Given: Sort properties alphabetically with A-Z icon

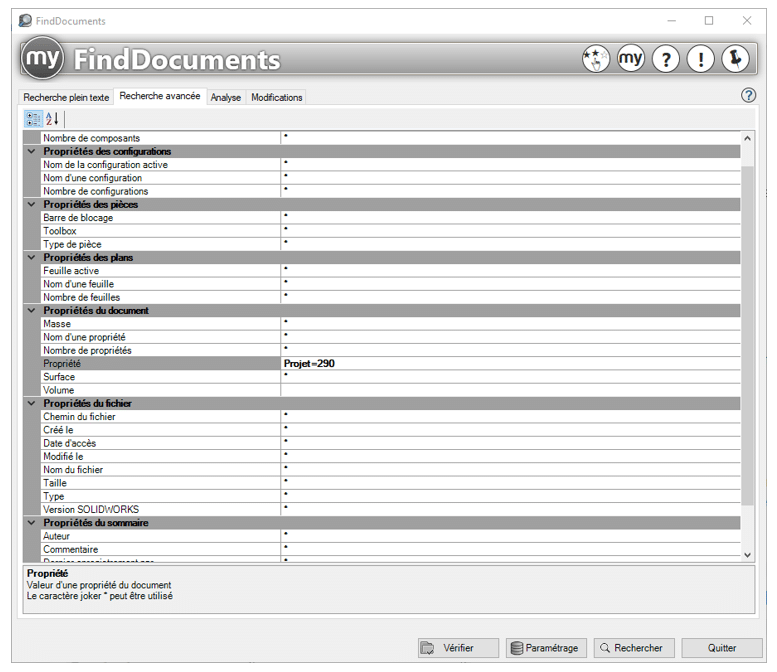Looking at the screenshot, I should 52,119.
